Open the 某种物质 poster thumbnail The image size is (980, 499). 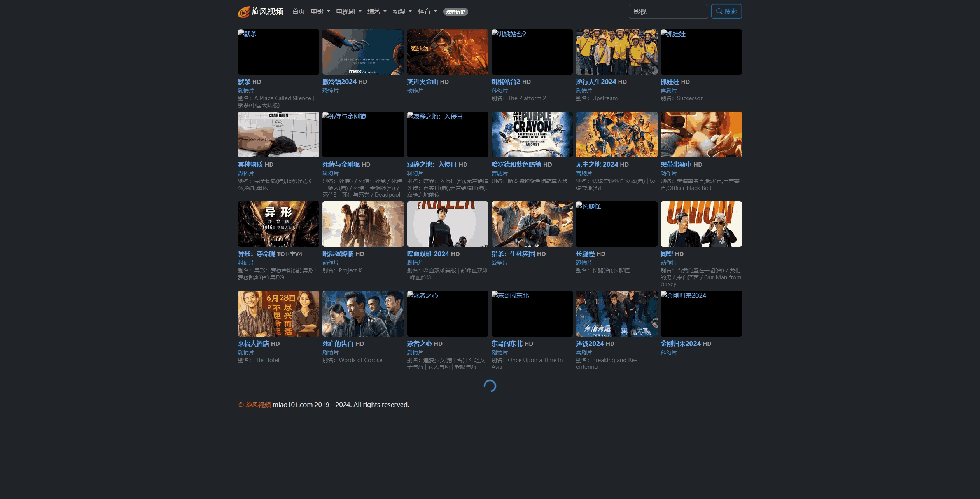click(x=278, y=134)
